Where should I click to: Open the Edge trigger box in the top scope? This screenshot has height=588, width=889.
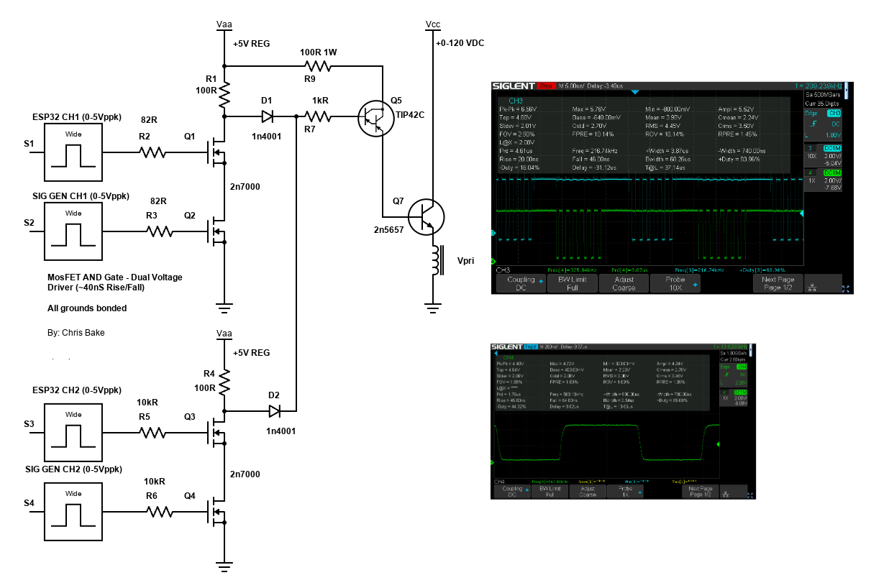click(x=824, y=125)
